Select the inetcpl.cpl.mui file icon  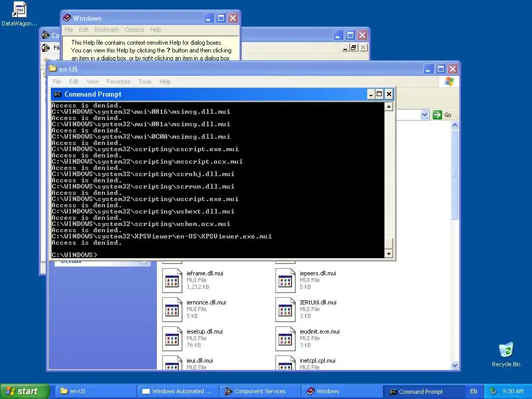pyautogui.click(x=285, y=363)
